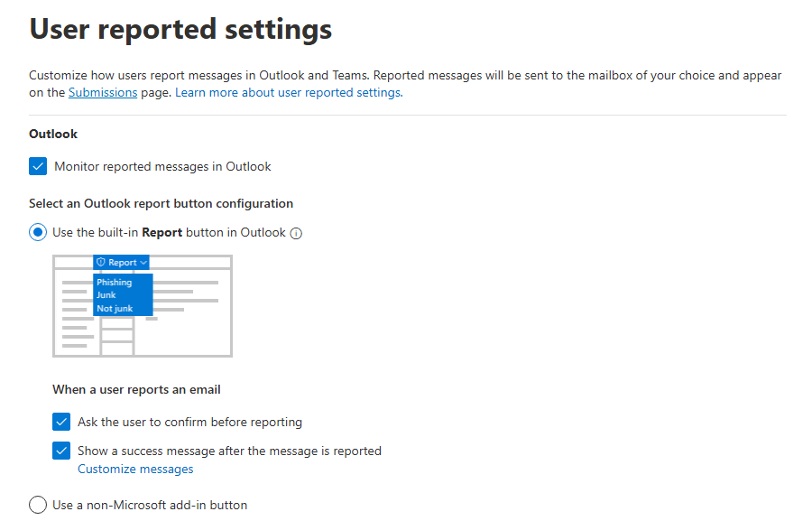Click the Outlook section heading

(53, 134)
